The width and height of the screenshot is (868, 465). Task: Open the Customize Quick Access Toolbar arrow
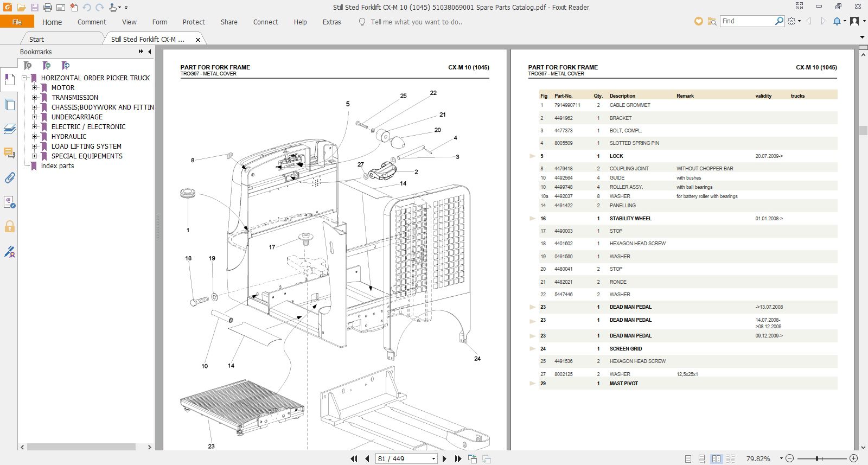coord(126,8)
